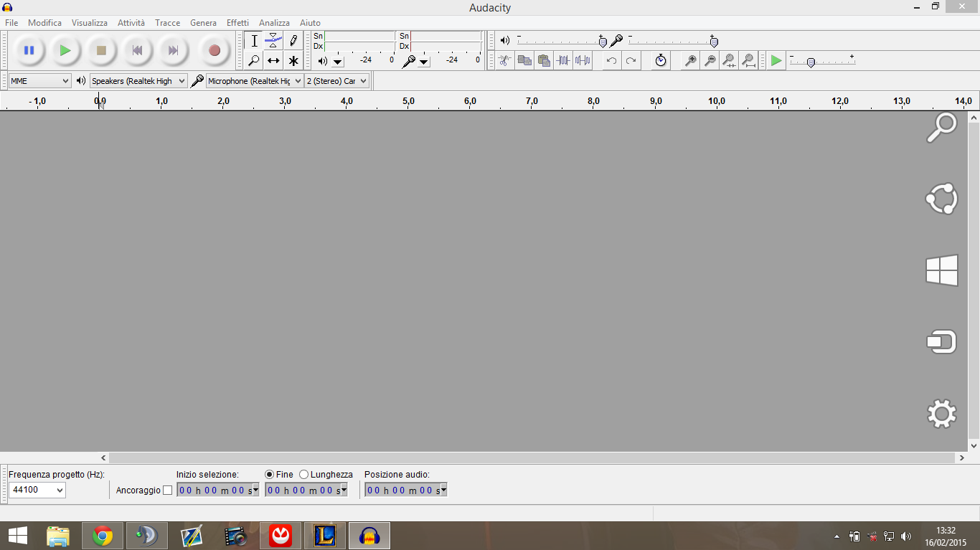The width and height of the screenshot is (980, 550).
Task: Open the Search charm magnifier
Action: tap(942, 128)
